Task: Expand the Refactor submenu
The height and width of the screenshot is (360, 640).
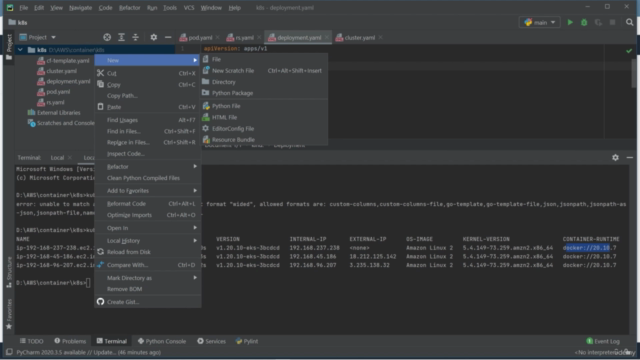Action: pyautogui.click(x=147, y=167)
